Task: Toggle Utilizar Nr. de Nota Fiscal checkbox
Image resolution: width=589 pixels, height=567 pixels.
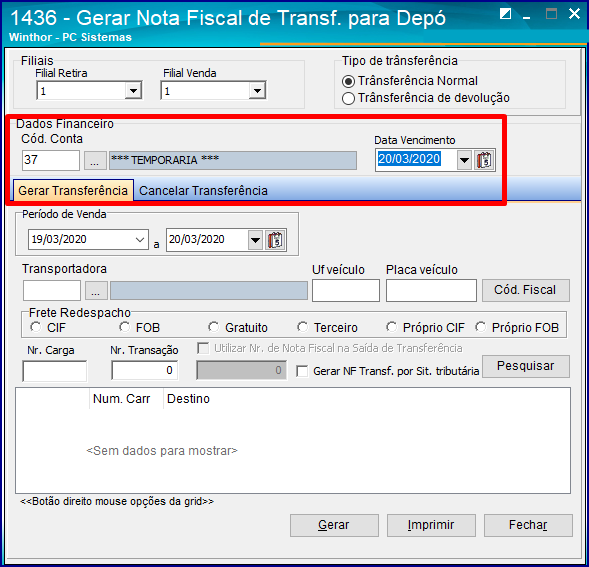Action: pyautogui.click(x=203, y=348)
